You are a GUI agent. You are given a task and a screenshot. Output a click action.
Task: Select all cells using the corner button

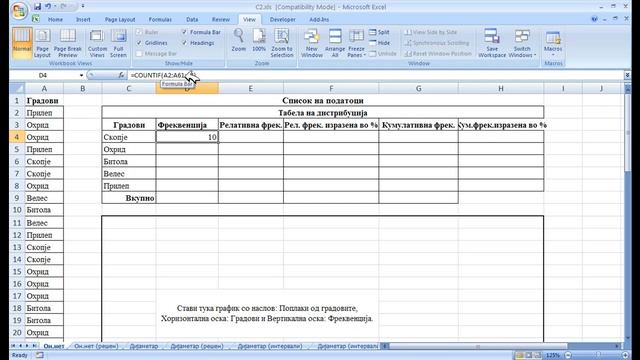tap(17, 88)
